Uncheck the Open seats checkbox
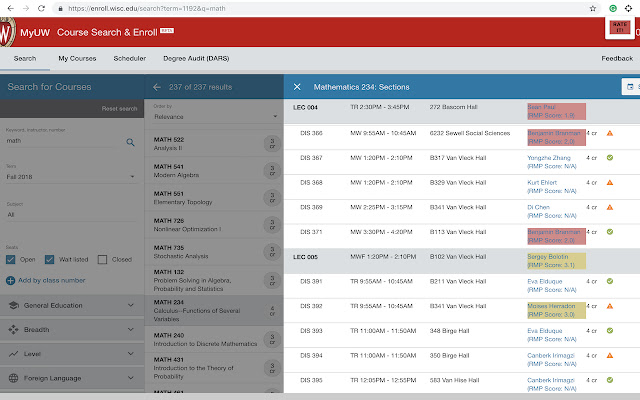Screen dimensions: 640x400 (11, 259)
